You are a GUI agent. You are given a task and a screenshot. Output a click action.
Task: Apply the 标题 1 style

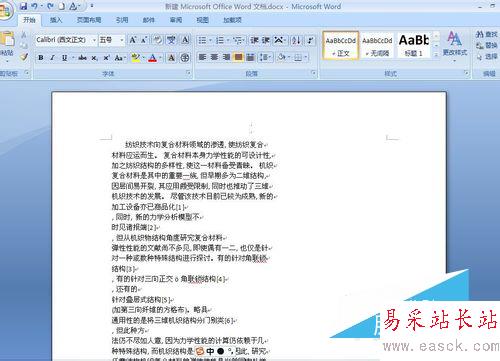pyautogui.click(x=414, y=45)
